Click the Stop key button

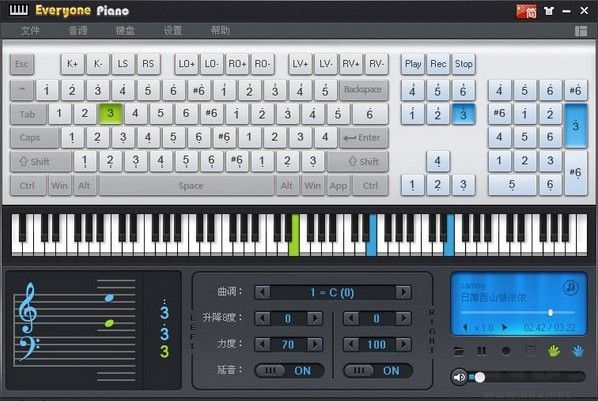point(463,64)
